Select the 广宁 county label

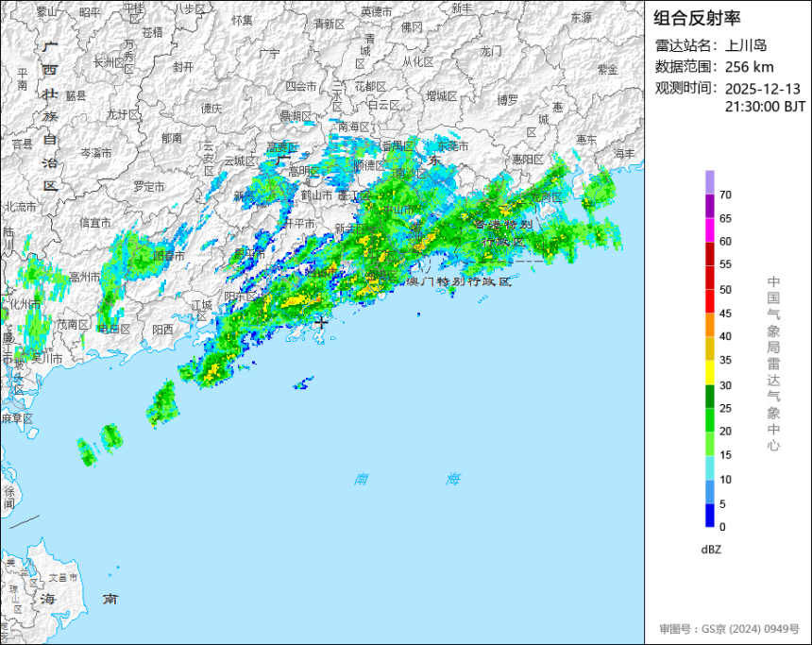269,54
